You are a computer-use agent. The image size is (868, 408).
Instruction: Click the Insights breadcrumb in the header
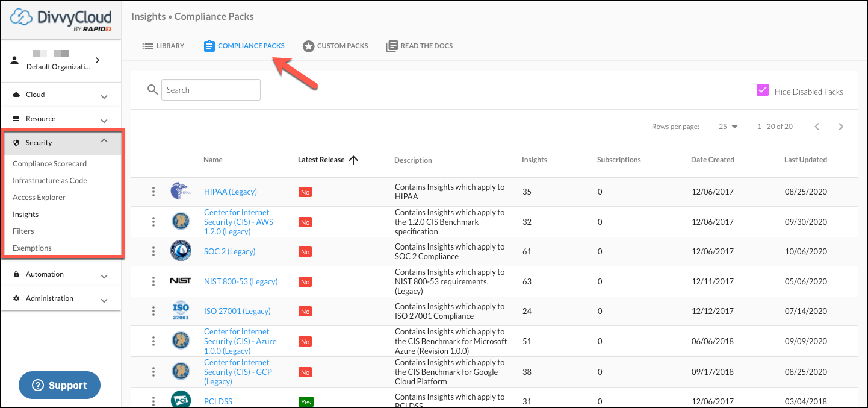coord(148,16)
